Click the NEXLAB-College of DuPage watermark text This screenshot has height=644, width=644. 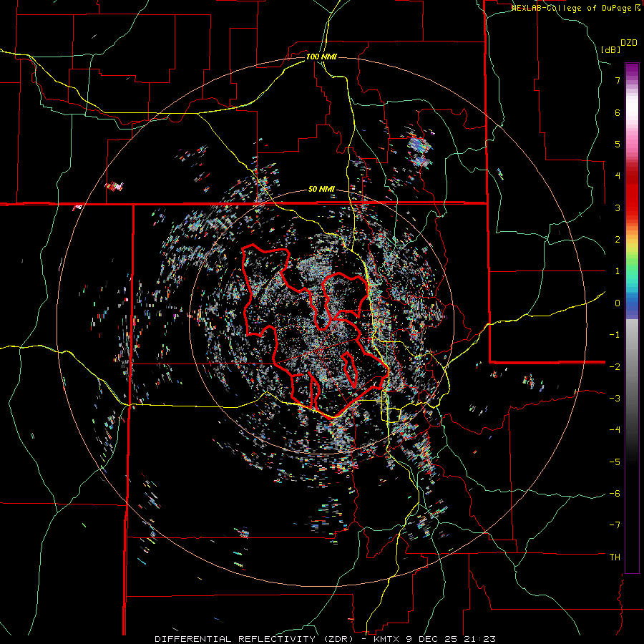click(x=575, y=8)
